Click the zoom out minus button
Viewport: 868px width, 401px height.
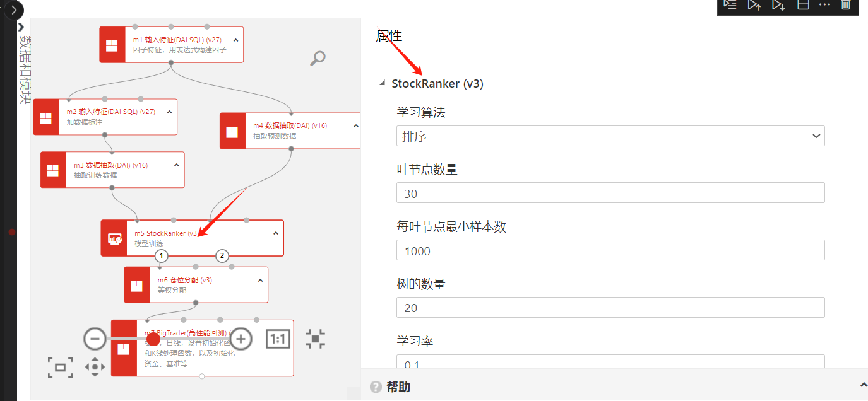95,339
